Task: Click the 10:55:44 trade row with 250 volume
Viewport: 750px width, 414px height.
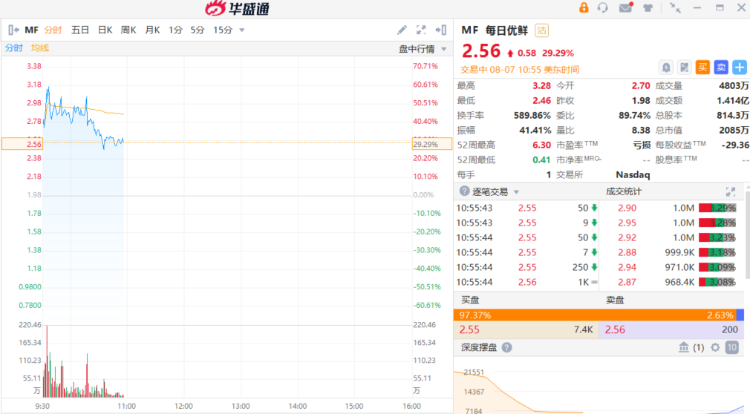Action: pyautogui.click(x=527, y=267)
